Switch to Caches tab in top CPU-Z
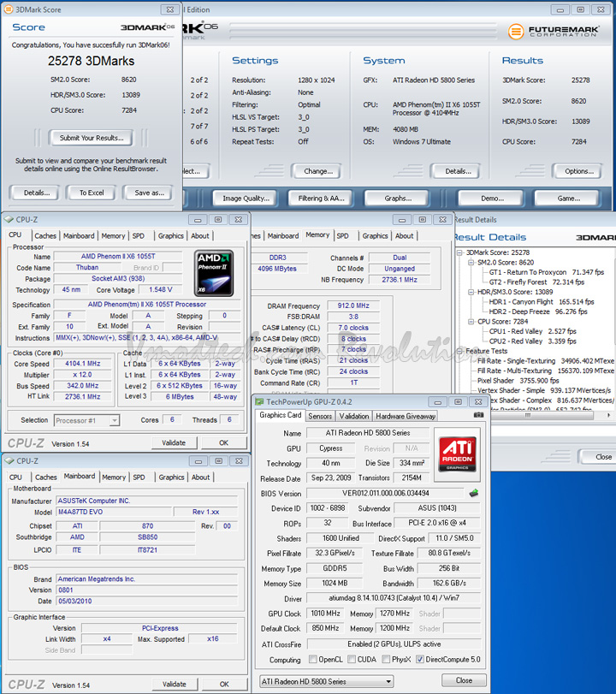616x694 pixels. pos(45,236)
